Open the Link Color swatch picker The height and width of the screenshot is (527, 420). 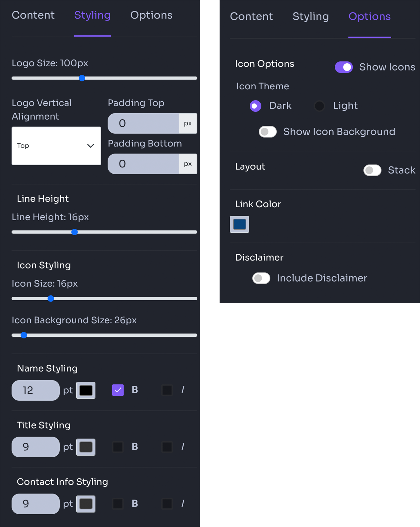point(239,224)
